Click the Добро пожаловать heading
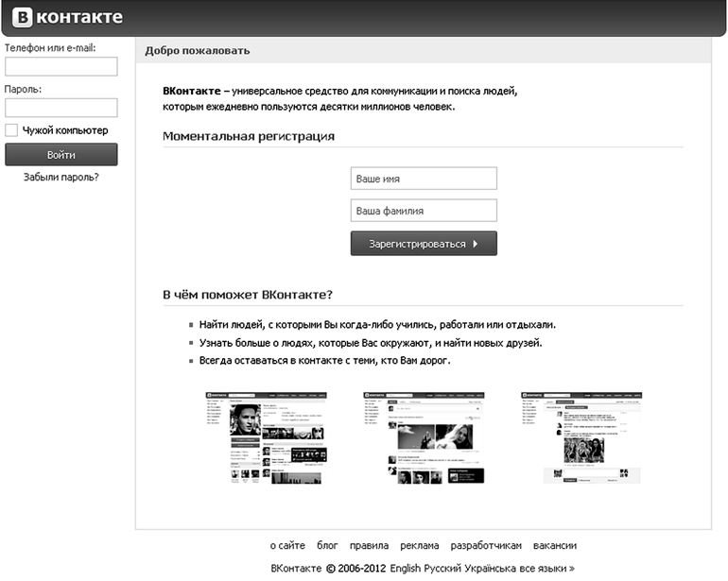The width and height of the screenshot is (728, 581). (x=198, y=51)
